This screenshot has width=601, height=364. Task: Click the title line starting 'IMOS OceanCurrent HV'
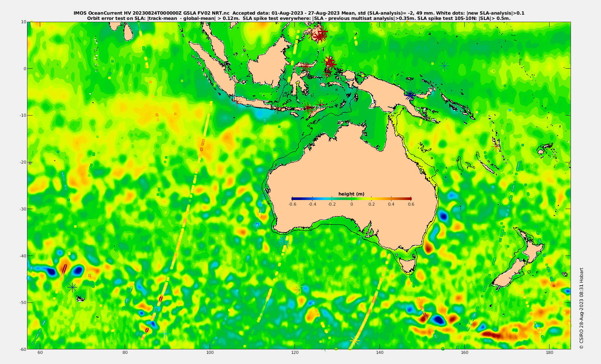click(299, 13)
